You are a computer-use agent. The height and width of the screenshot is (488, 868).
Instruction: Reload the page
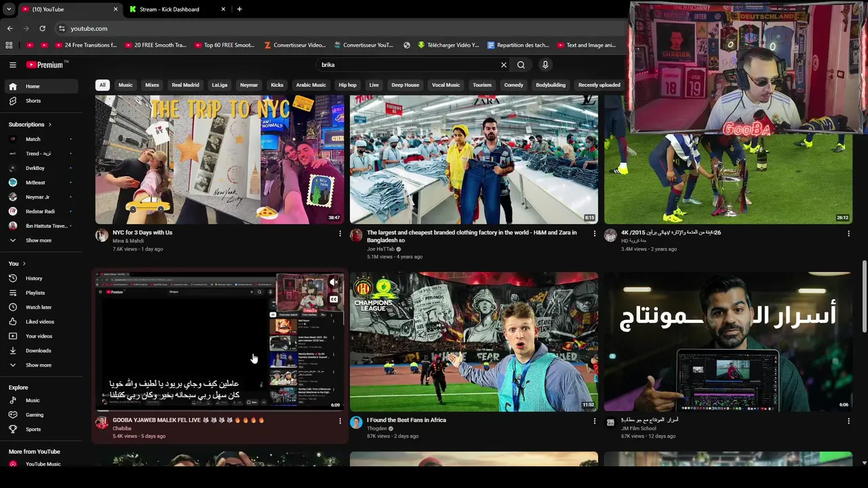tap(42, 28)
